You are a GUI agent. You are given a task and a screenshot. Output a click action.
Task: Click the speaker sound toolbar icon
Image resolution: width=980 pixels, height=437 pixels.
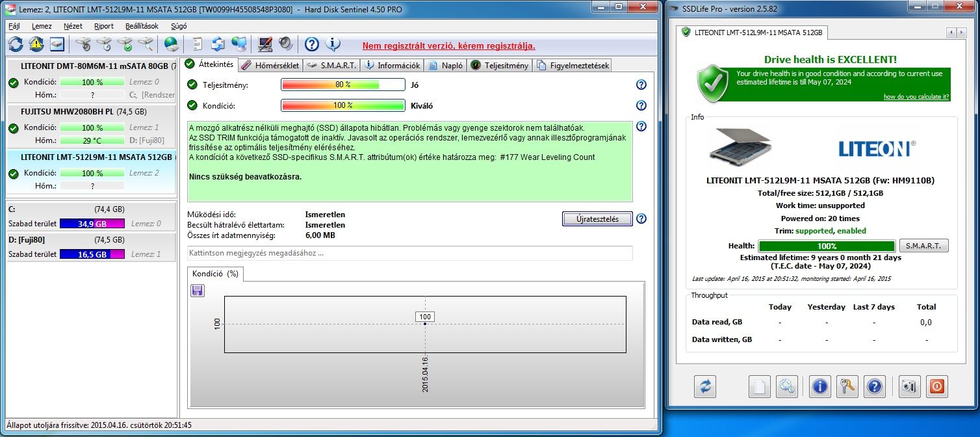286,44
